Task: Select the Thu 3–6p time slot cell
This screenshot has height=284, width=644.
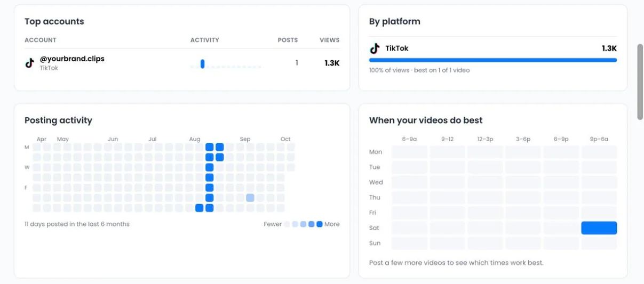Action: click(523, 198)
